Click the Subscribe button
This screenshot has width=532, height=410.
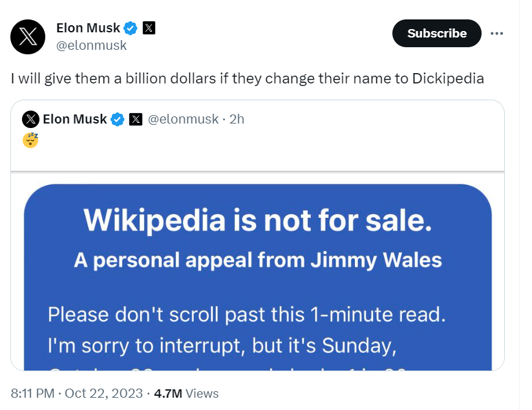pyautogui.click(x=436, y=33)
